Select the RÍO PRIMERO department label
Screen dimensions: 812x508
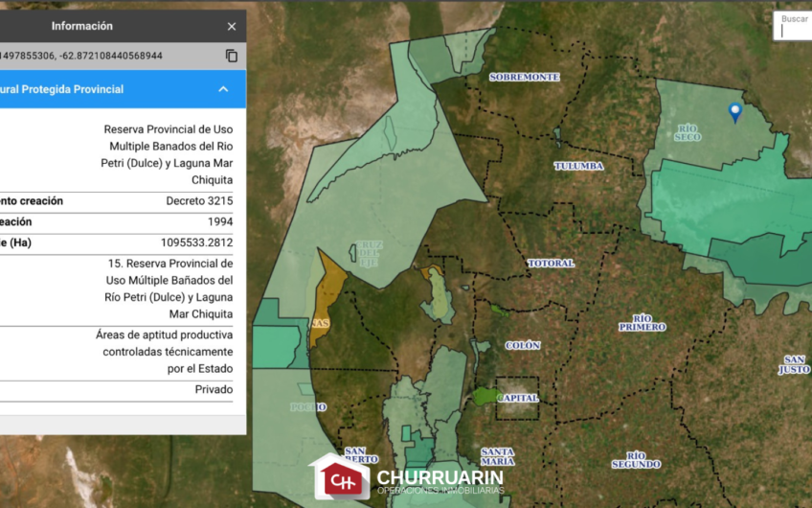click(643, 322)
